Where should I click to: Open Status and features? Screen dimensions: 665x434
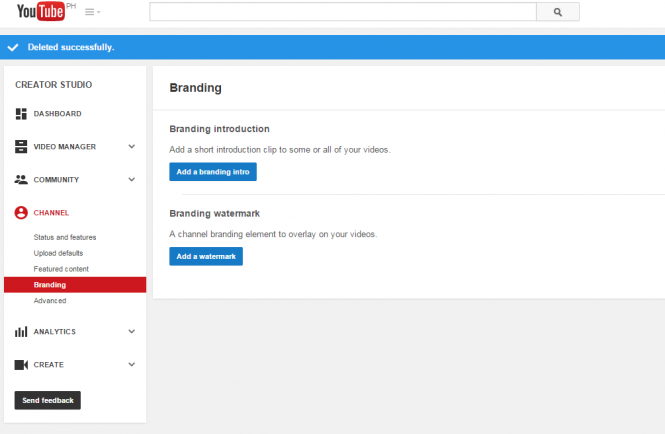(65, 237)
